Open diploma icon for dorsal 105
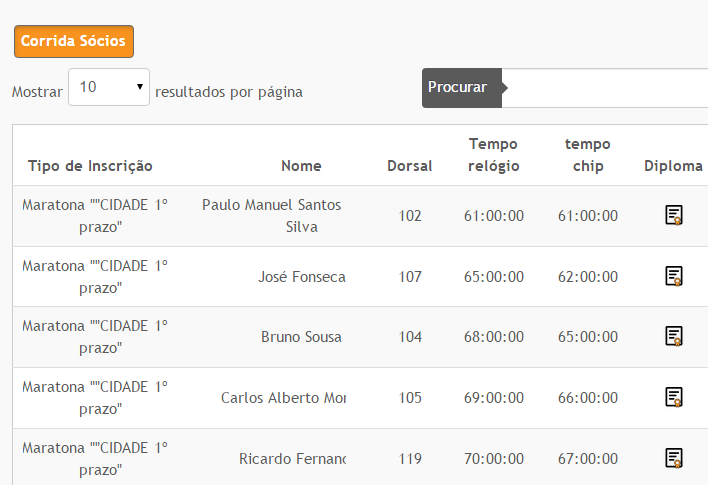The image size is (708, 485). 674,397
